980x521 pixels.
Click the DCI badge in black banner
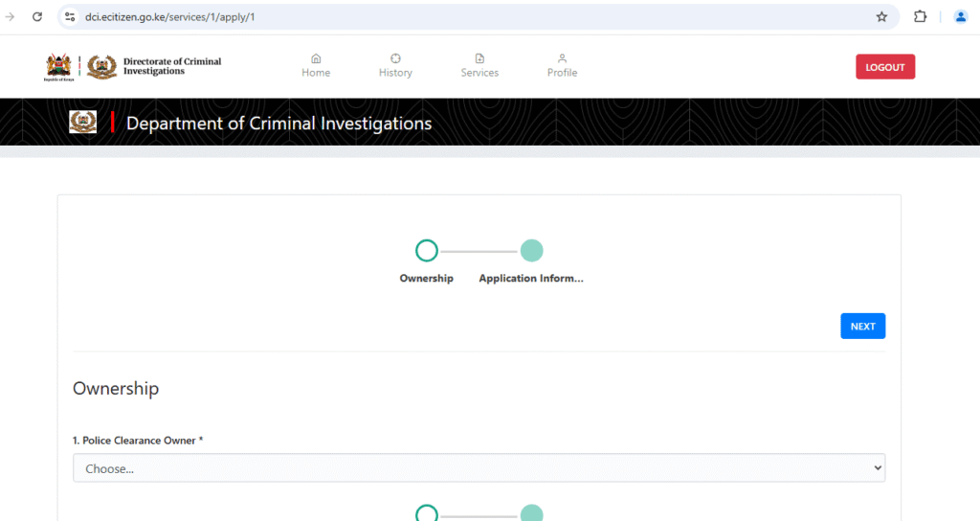coord(83,123)
